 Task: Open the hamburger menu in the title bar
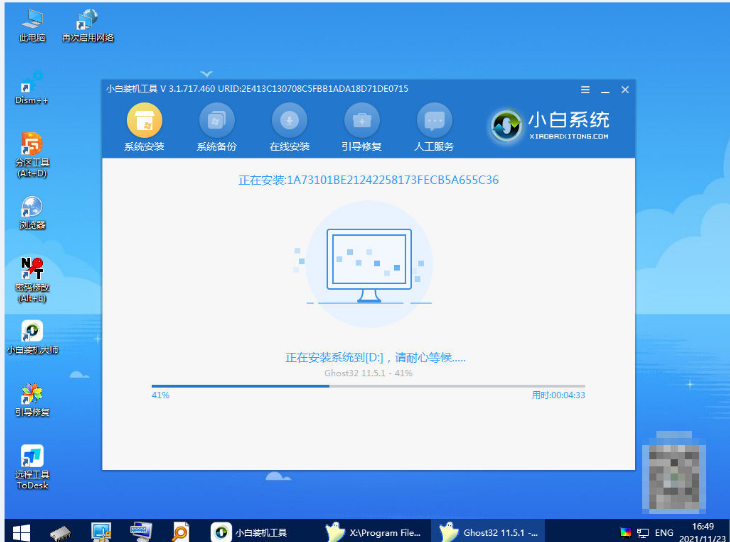click(585, 89)
